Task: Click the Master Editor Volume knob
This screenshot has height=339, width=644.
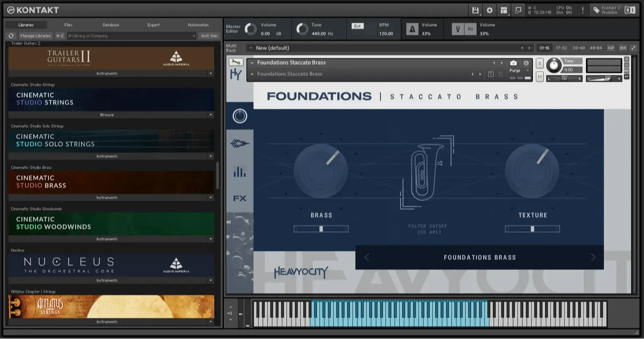Action: tap(251, 29)
